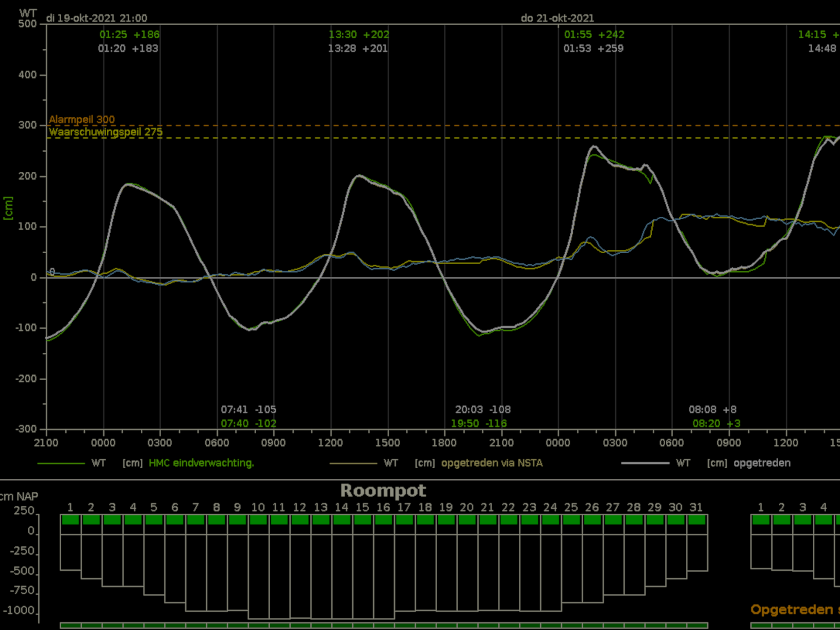Click the 'Roompot' section title
Screen dimensions: 840x630
coord(383,491)
